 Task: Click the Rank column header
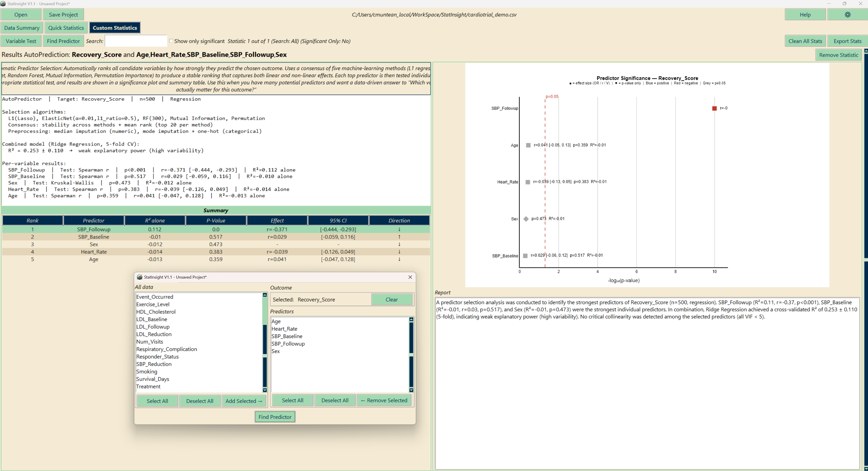coord(33,220)
